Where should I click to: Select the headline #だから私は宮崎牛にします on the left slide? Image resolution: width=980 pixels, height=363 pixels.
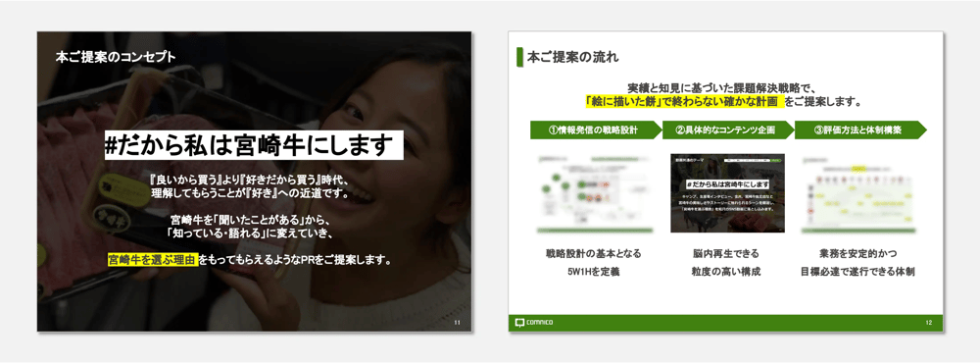coord(254,146)
